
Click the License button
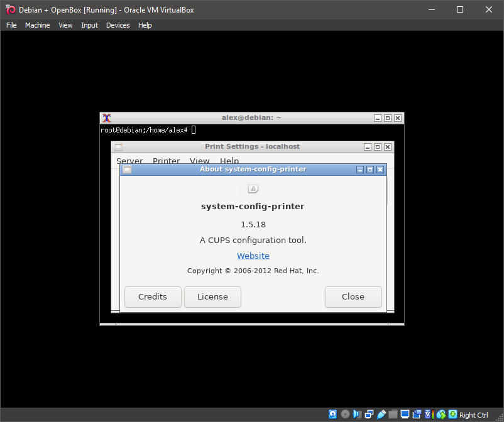212,297
